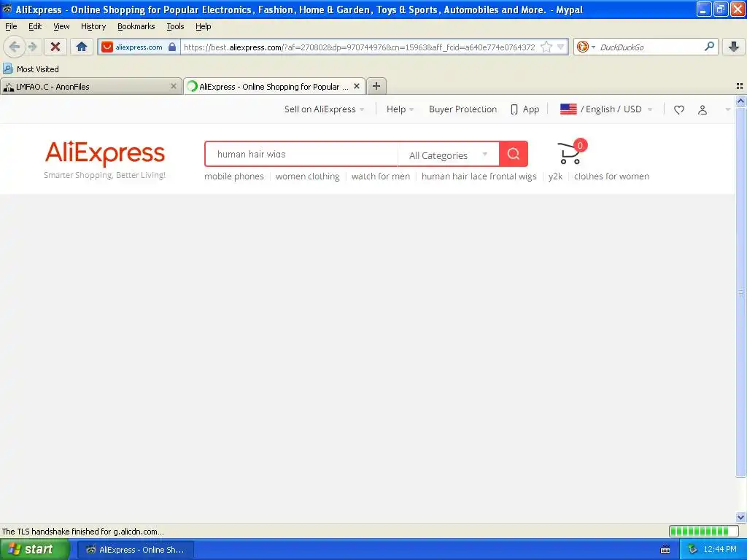This screenshot has width=747, height=560.
Task: Go to the AliExpress logo homepage
Action: click(x=105, y=153)
